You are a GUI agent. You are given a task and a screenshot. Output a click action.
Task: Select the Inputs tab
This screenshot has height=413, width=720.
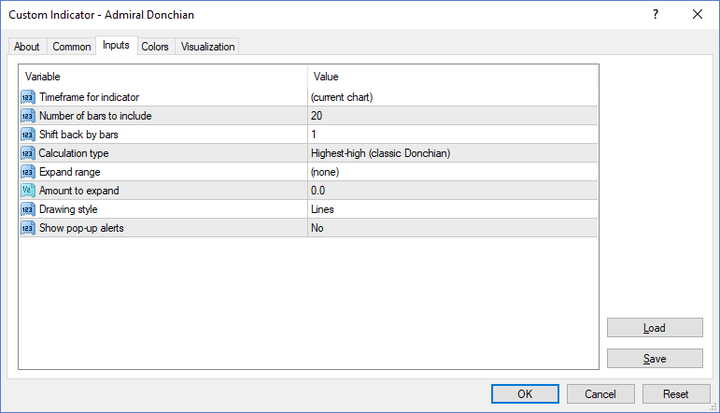[116, 45]
